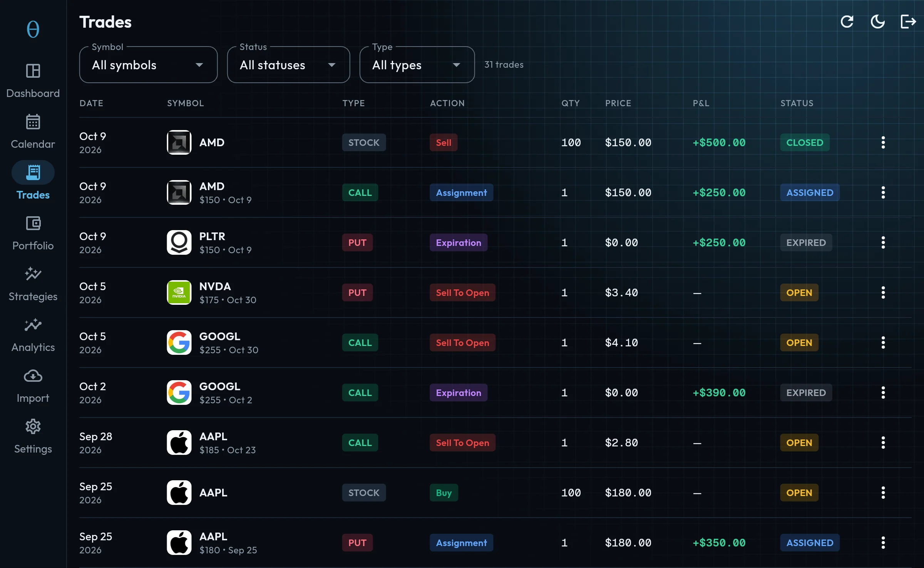Expand the Status filter dropdown
This screenshot has height=568, width=924.
pyautogui.click(x=289, y=65)
